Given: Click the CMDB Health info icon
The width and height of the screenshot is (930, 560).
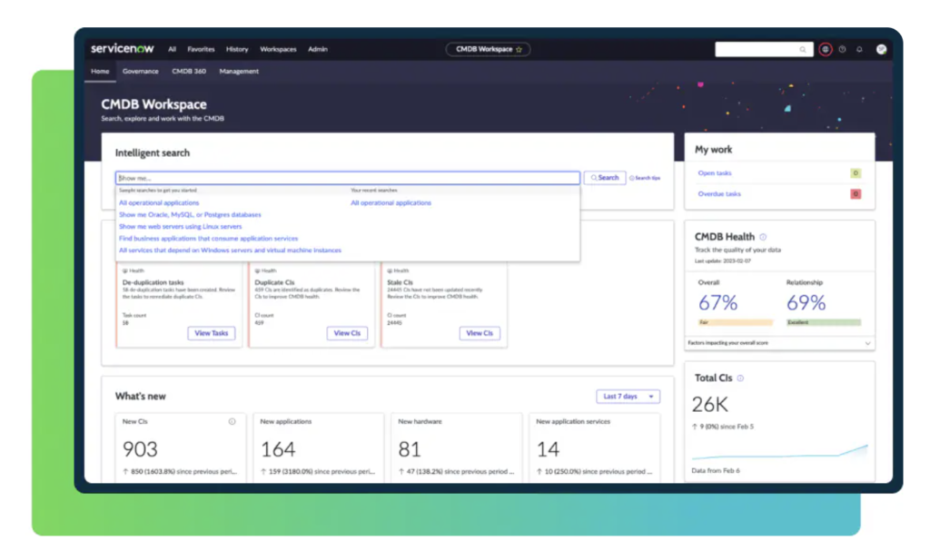Looking at the screenshot, I should [761, 237].
